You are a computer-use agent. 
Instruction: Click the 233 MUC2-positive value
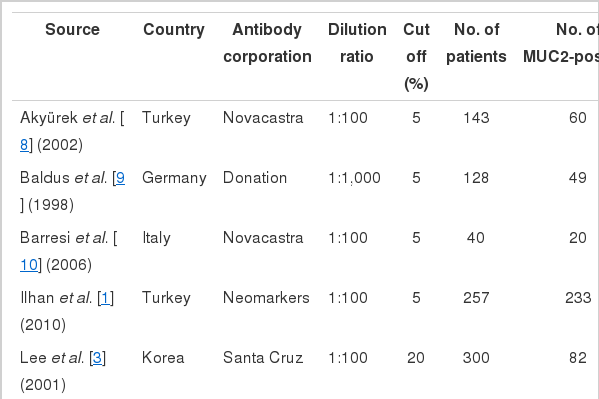pos(578,298)
